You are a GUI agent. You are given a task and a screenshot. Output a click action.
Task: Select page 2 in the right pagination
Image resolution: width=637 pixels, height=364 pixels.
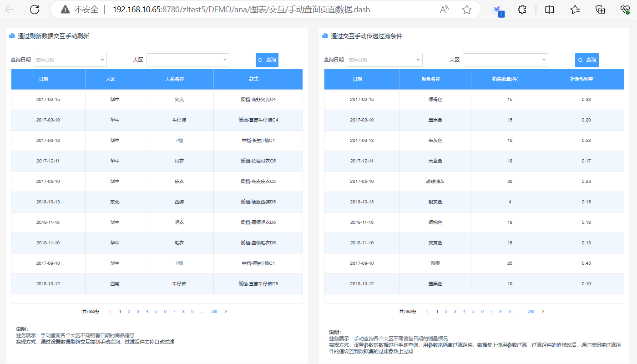pyautogui.click(x=446, y=311)
